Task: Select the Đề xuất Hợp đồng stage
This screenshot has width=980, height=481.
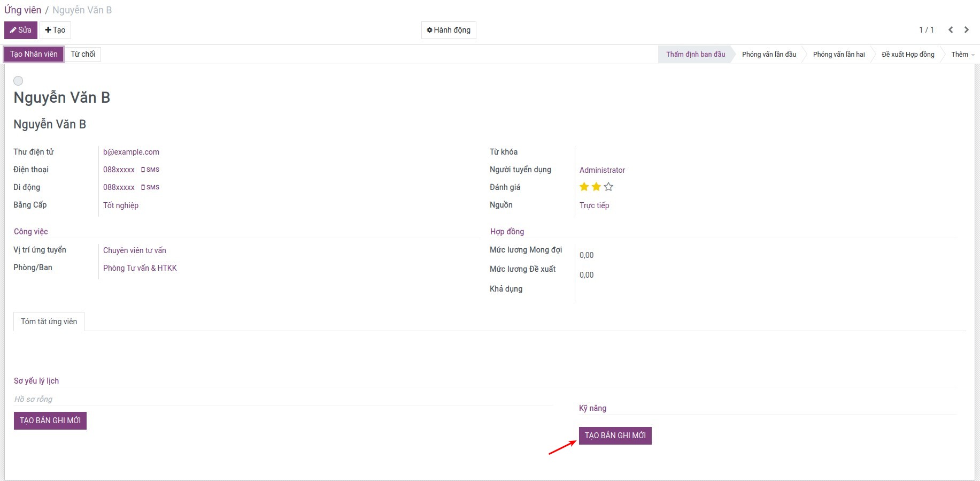Action: 908,54
